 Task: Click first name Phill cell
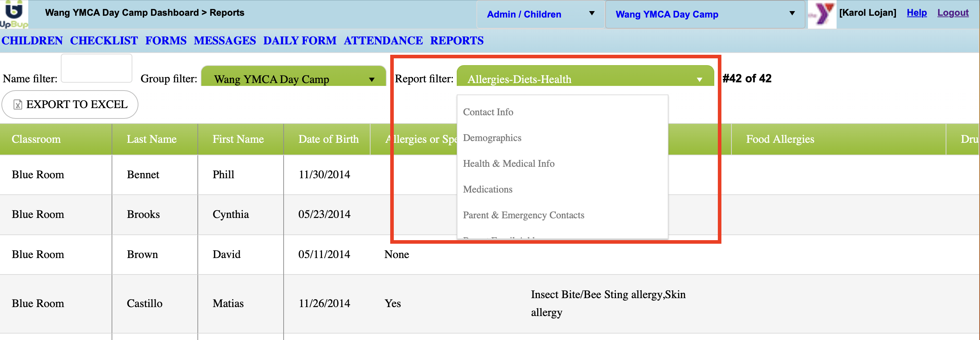tap(223, 174)
